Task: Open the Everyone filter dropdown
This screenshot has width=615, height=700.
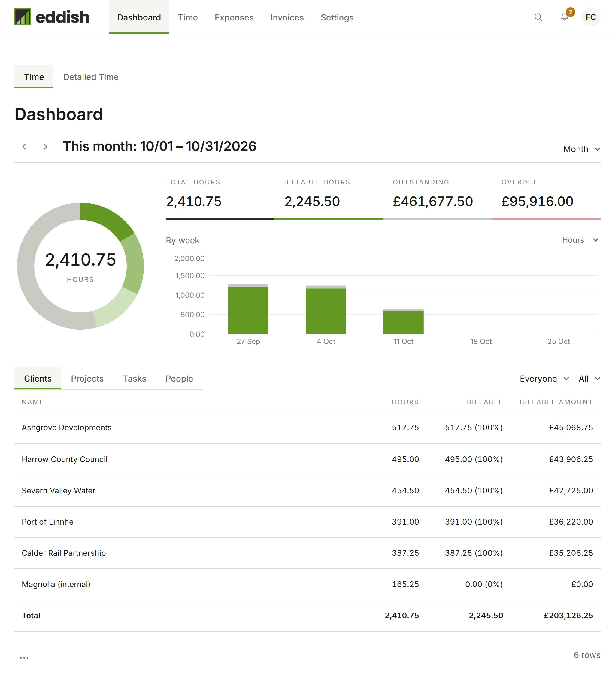Action: [x=544, y=379]
